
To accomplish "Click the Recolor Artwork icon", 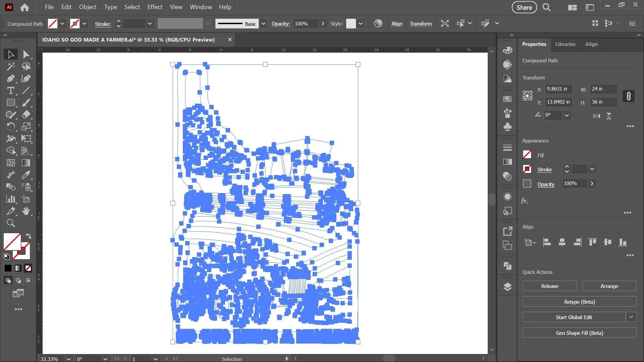I will tap(378, 23).
